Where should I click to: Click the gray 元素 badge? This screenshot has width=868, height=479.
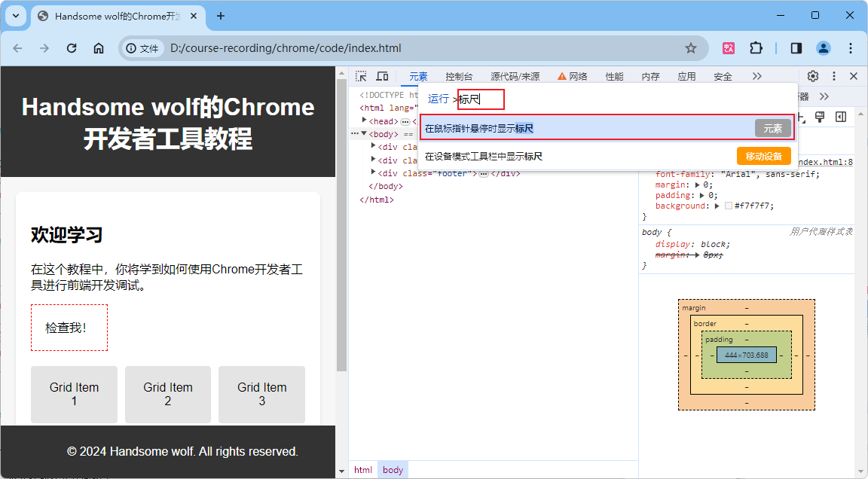pyautogui.click(x=772, y=128)
